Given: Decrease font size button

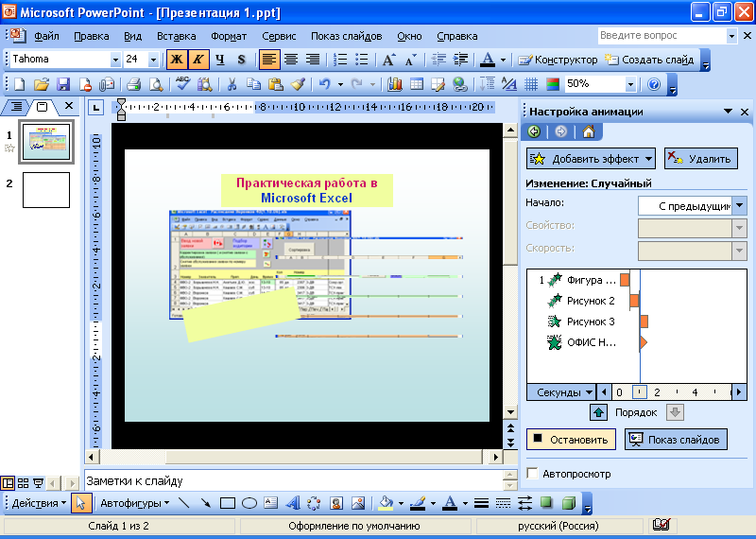Looking at the screenshot, I should pyautogui.click(x=410, y=60).
